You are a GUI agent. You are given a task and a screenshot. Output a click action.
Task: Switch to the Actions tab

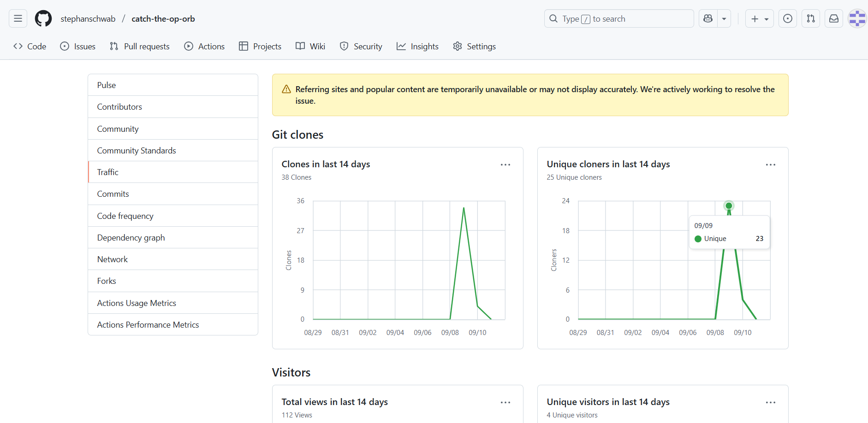204,47
